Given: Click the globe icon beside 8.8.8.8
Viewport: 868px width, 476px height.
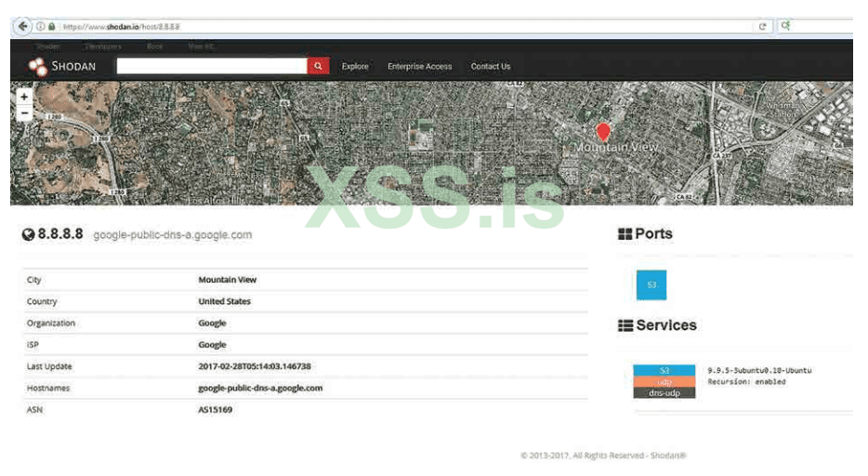Looking at the screenshot, I should tap(28, 234).
